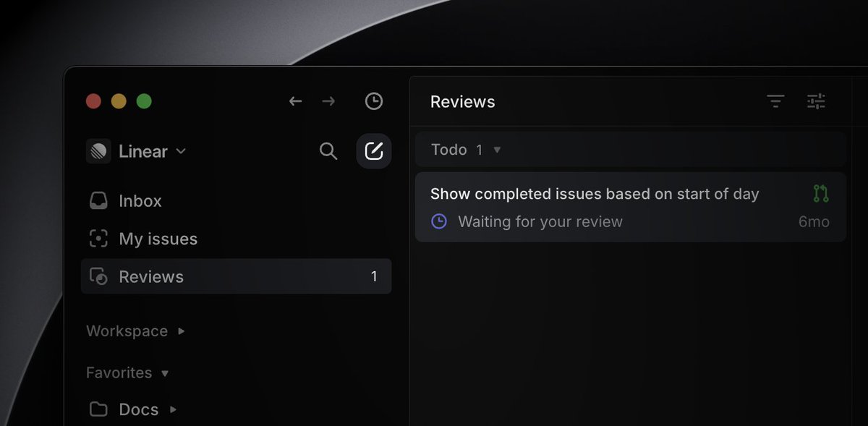Open display options sliders icon
Viewport: 868px width, 426px height.
coord(816,101)
